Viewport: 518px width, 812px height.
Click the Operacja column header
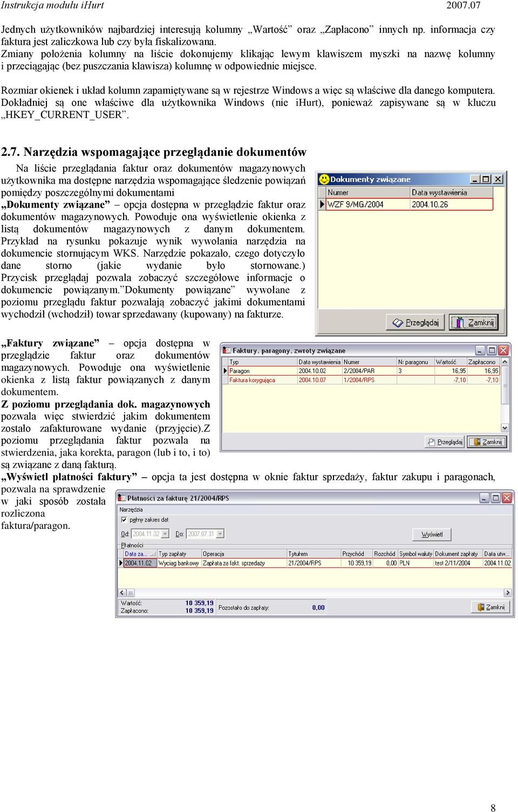(x=244, y=554)
